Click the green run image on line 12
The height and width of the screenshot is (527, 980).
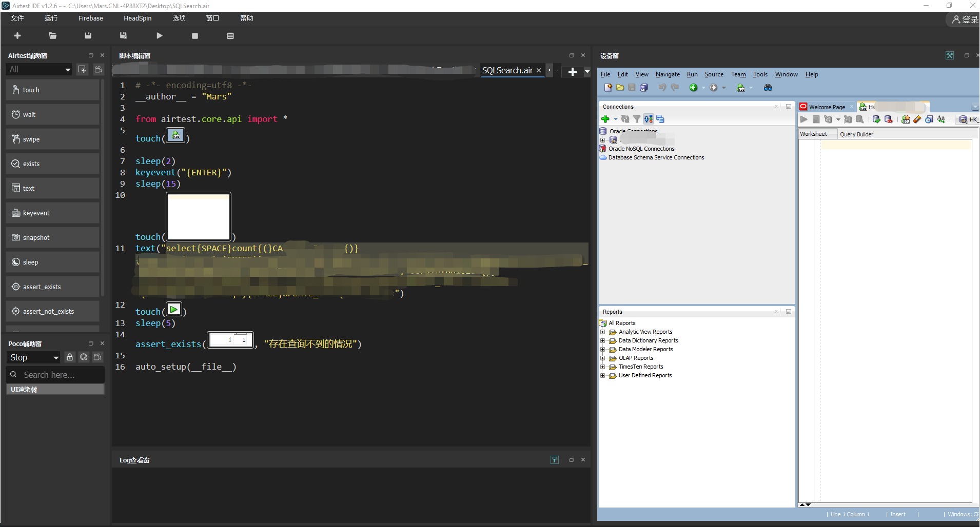point(174,309)
